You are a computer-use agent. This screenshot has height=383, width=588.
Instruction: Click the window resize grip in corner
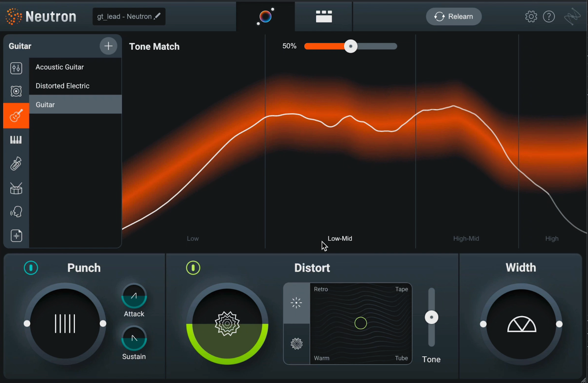(x=583, y=380)
